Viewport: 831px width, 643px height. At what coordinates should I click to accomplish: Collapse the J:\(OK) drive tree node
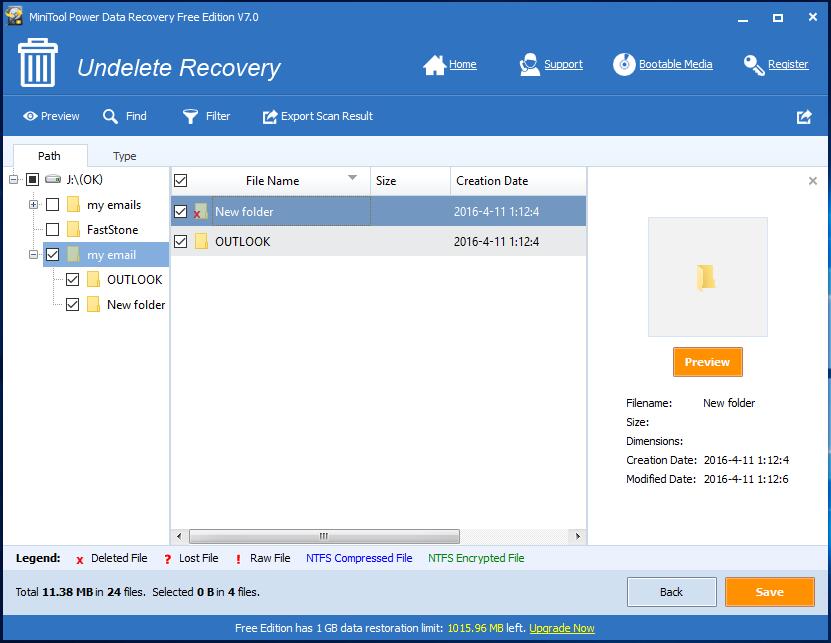[x=13, y=179]
